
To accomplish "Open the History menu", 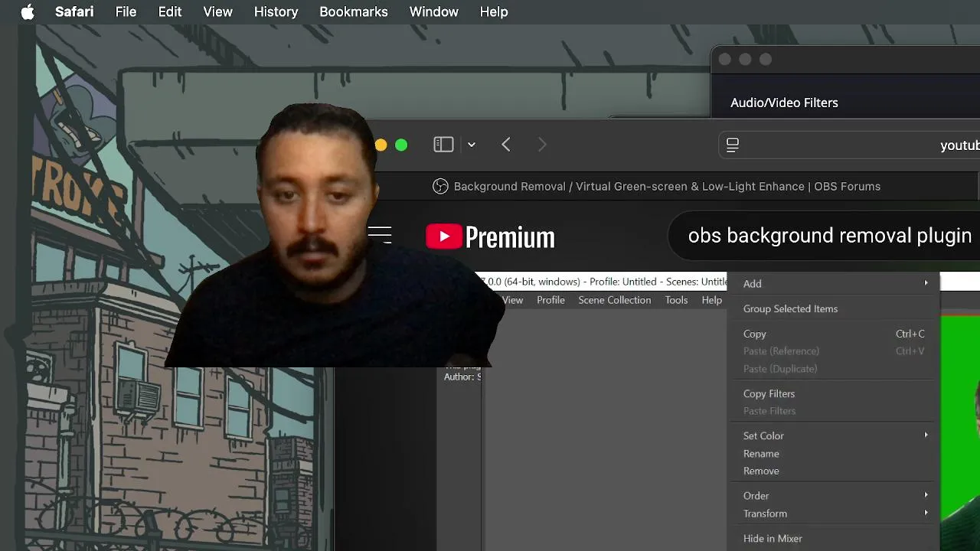I will (x=276, y=11).
